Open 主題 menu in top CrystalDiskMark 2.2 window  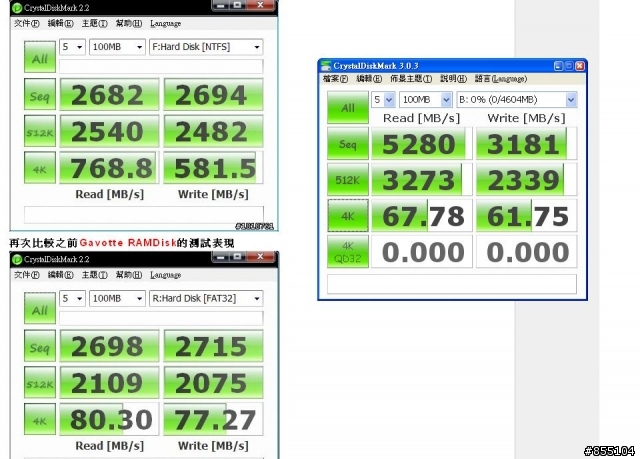(94, 23)
